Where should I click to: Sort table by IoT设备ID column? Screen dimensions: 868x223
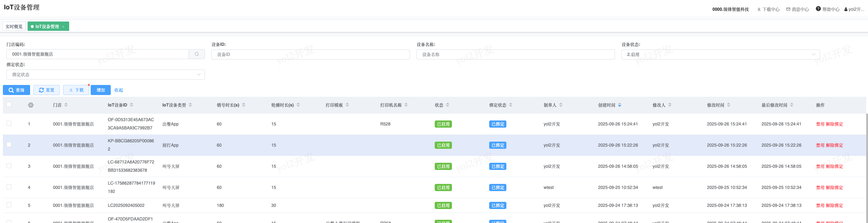[x=132, y=105]
